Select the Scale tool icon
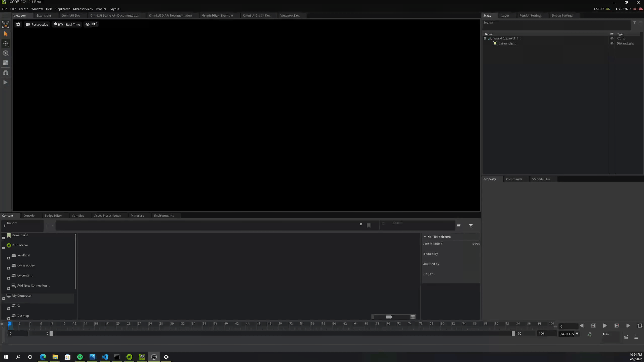644x362 pixels. click(x=6, y=63)
